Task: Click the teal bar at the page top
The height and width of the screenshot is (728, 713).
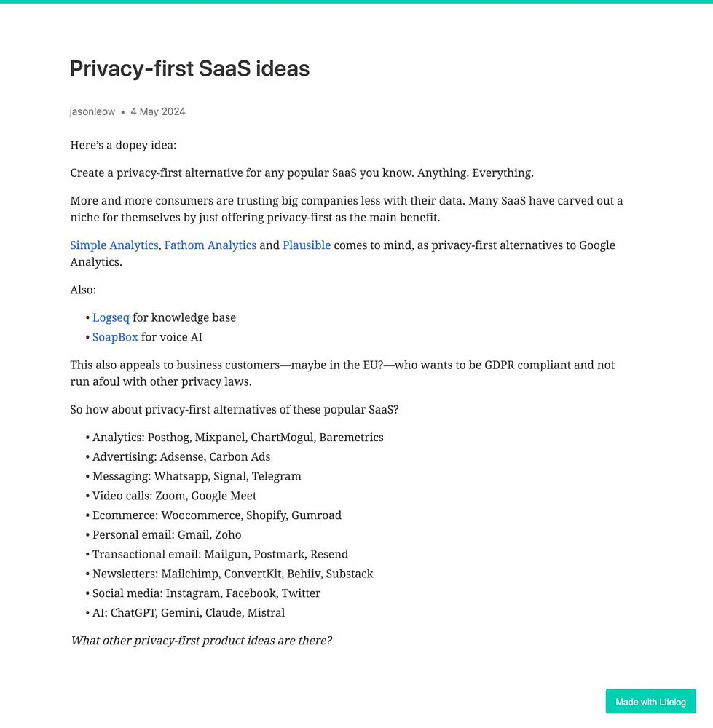Action: pos(356,1)
